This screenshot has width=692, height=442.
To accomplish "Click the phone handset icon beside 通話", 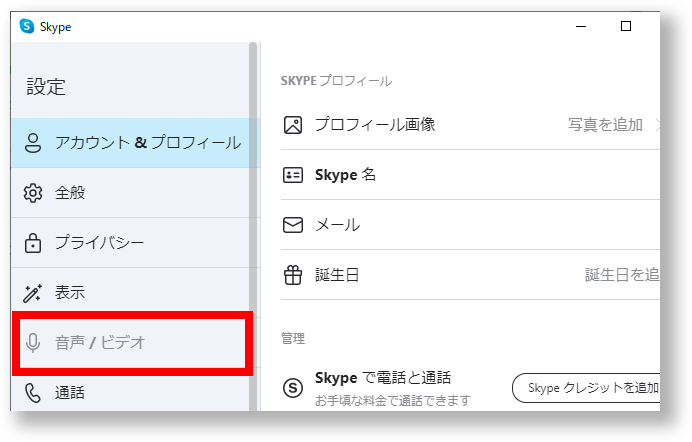I will pyautogui.click(x=33, y=393).
